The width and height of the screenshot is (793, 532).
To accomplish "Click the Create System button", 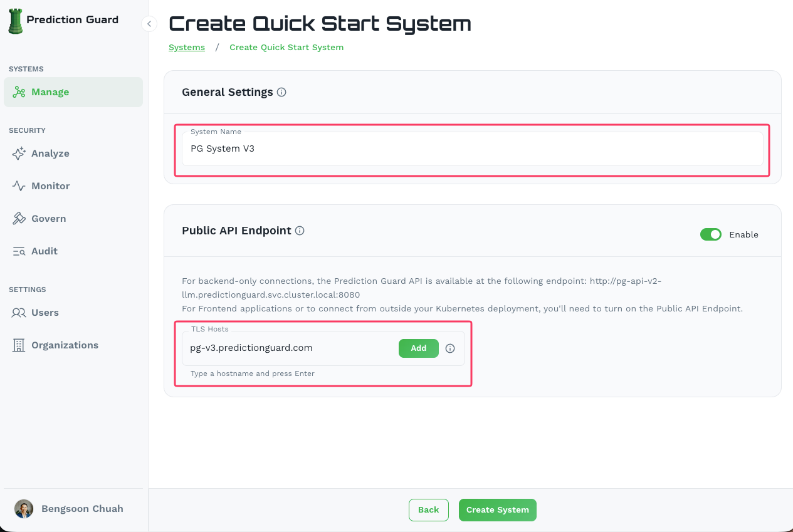I will click(x=497, y=509).
